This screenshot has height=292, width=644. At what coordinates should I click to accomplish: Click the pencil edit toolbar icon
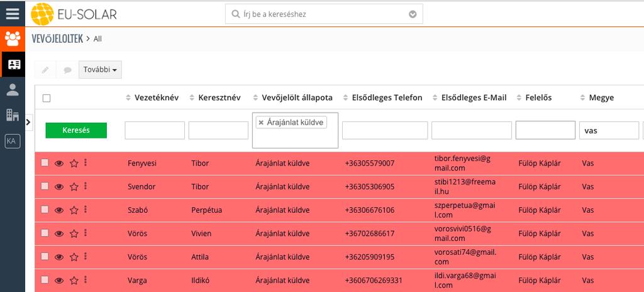pyautogui.click(x=45, y=70)
